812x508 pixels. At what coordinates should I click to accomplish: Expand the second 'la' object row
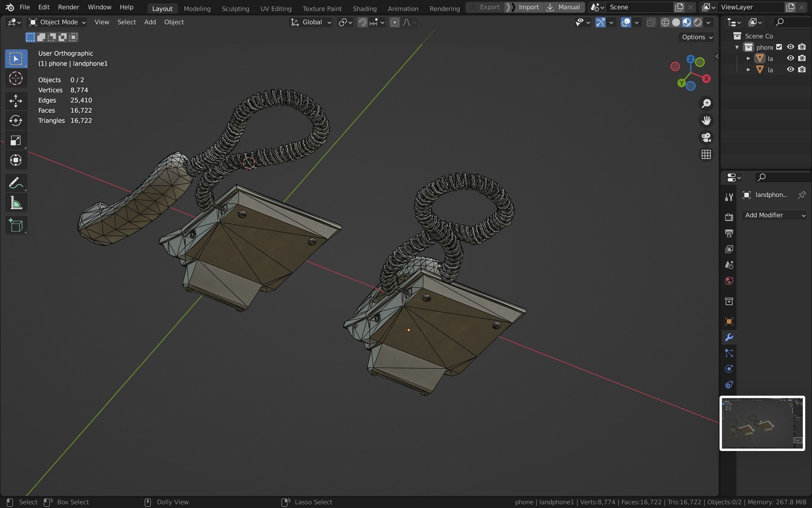coord(748,70)
